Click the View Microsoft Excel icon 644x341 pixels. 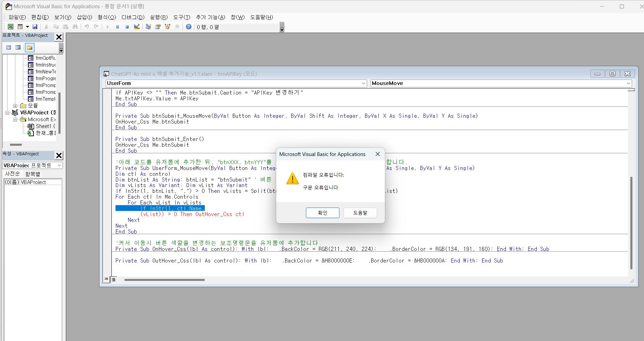point(11,27)
